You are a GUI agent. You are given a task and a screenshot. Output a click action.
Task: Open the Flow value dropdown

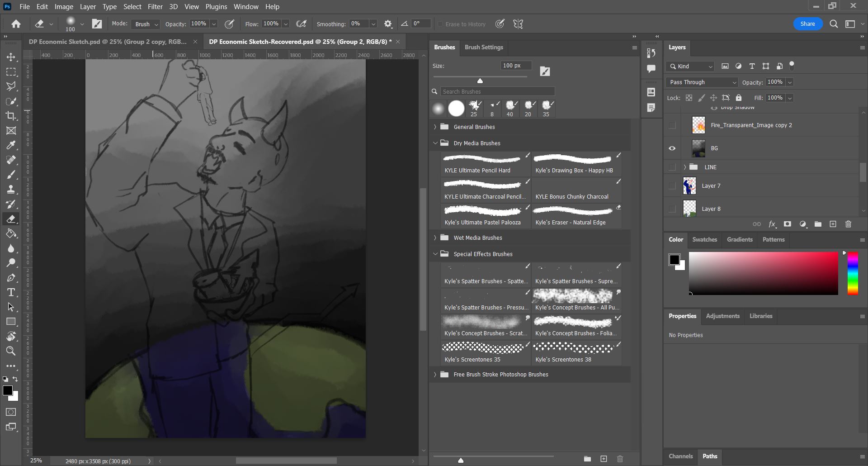(286, 24)
